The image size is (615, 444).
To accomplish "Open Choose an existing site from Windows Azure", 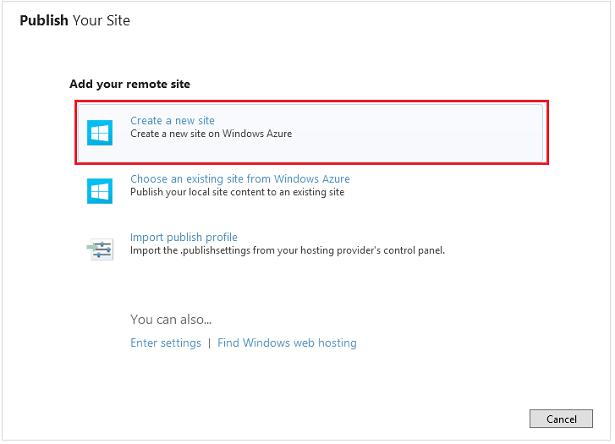I will (x=239, y=179).
